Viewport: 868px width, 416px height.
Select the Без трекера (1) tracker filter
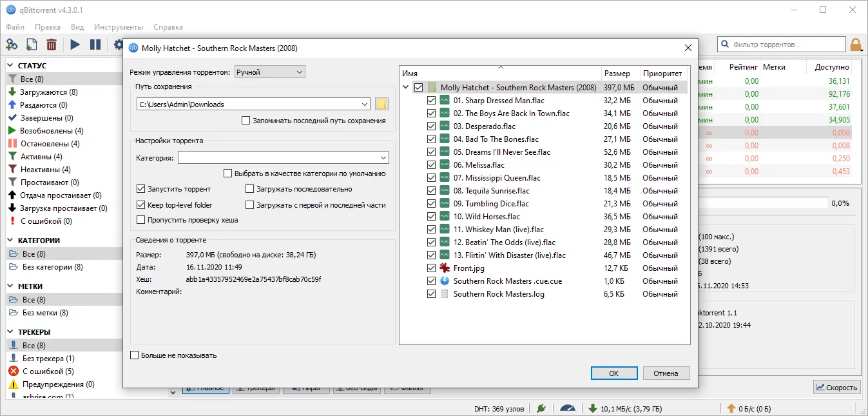(x=48, y=359)
